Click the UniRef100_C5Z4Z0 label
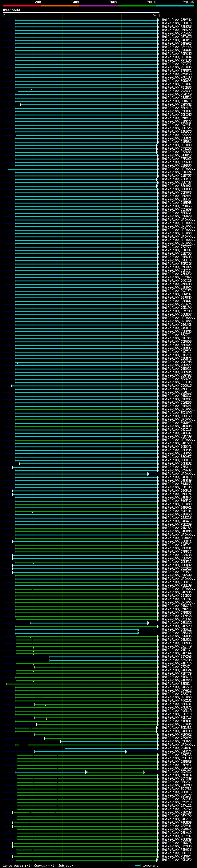 pos(177,772)
